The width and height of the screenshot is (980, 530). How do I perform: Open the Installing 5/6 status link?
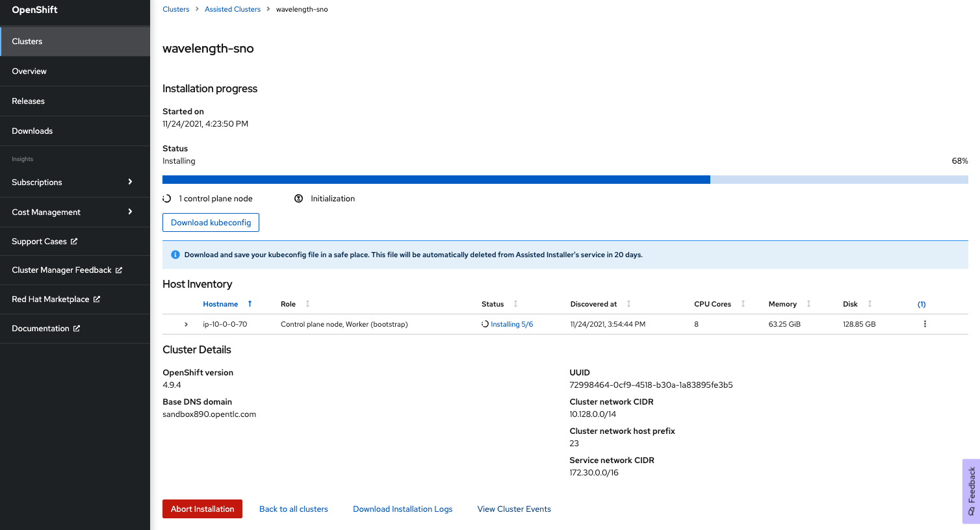[x=512, y=324]
